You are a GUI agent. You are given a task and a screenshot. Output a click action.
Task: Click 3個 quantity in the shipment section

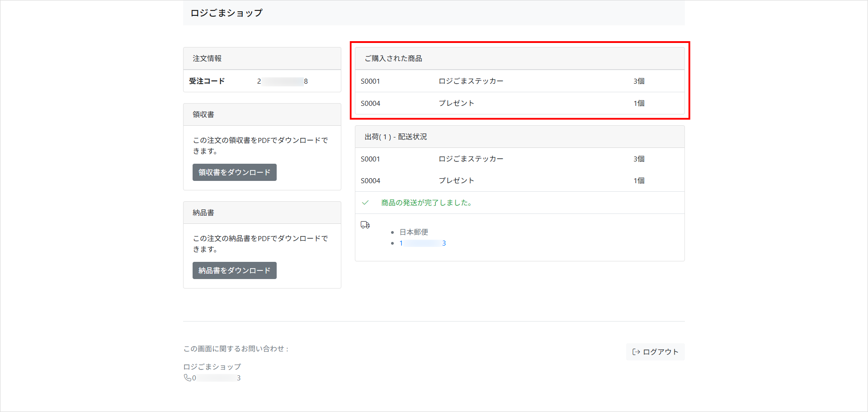pos(639,159)
